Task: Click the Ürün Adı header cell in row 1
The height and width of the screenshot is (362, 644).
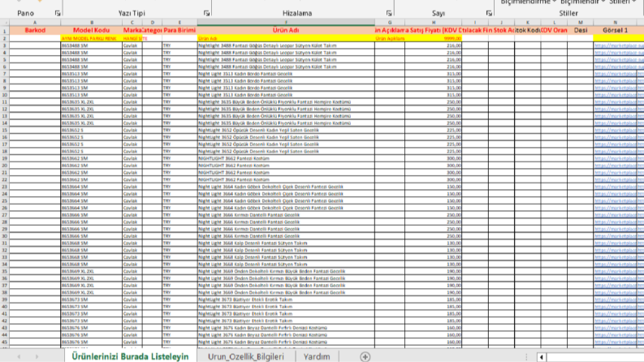Action: [x=286, y=30]
